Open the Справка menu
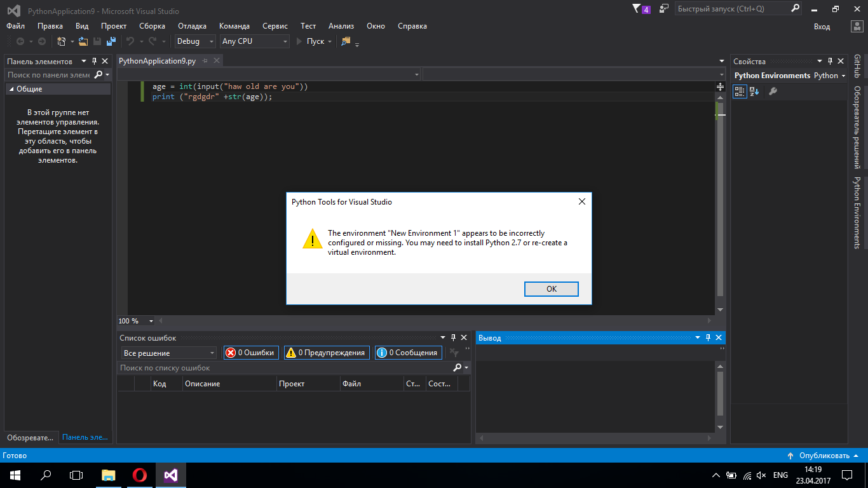The width and height of the screenshot is (868, 488). (412, 26)
